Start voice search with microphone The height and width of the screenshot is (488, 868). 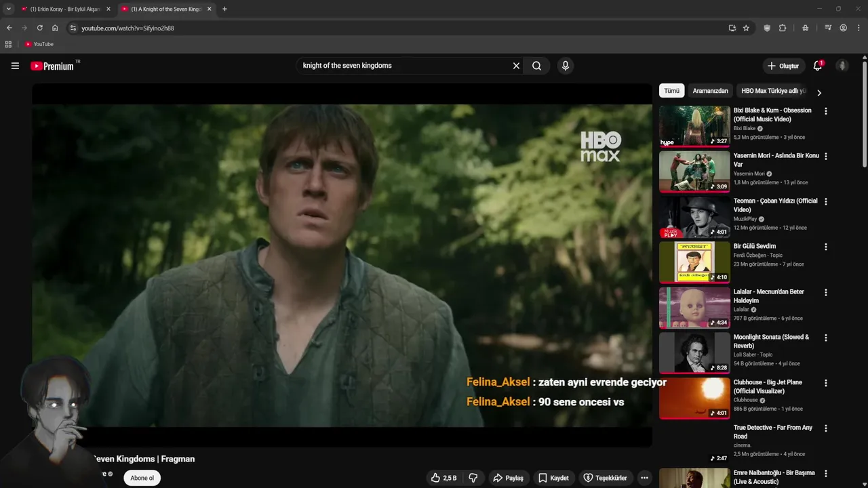click(565, 66)
